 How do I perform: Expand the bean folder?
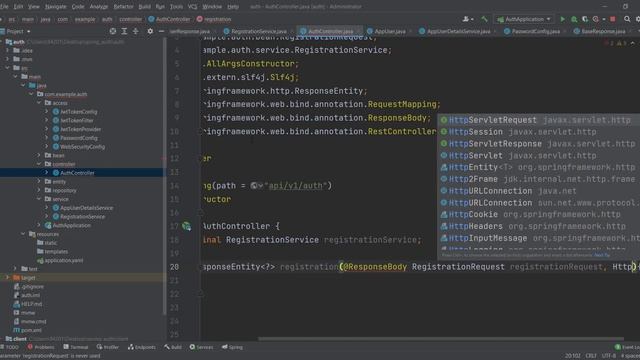39,156
